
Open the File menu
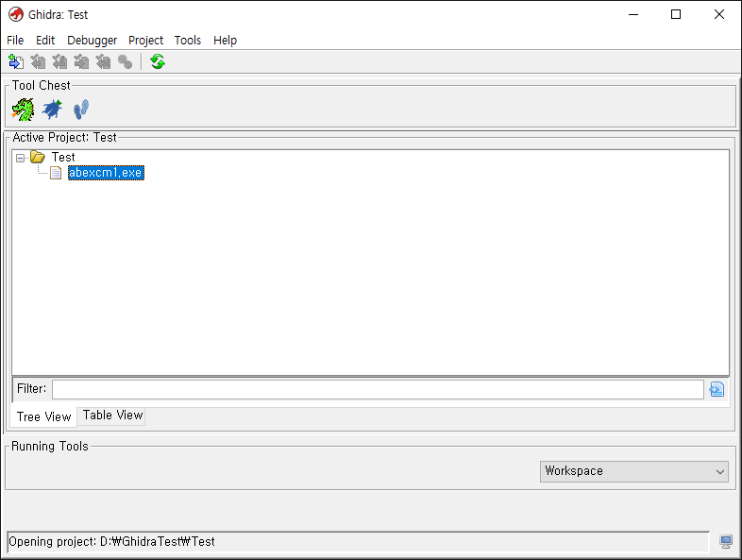point(15,41)
